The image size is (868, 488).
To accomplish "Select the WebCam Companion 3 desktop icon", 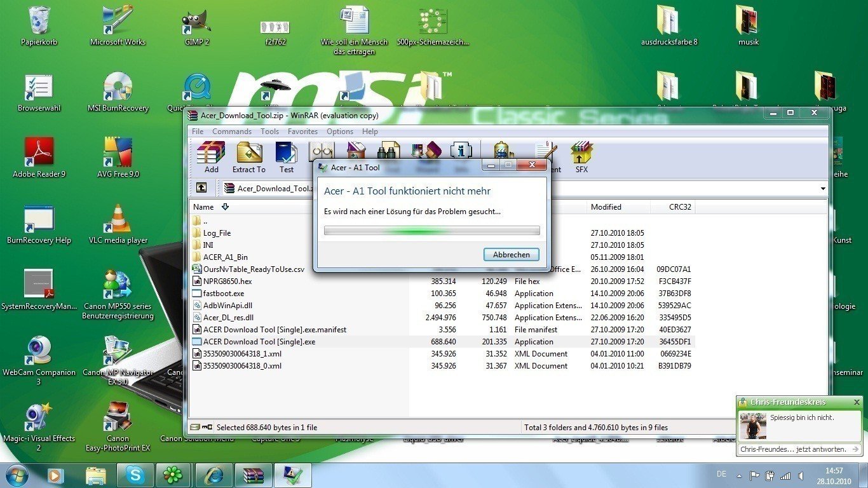I will click(x=39, y=361).
